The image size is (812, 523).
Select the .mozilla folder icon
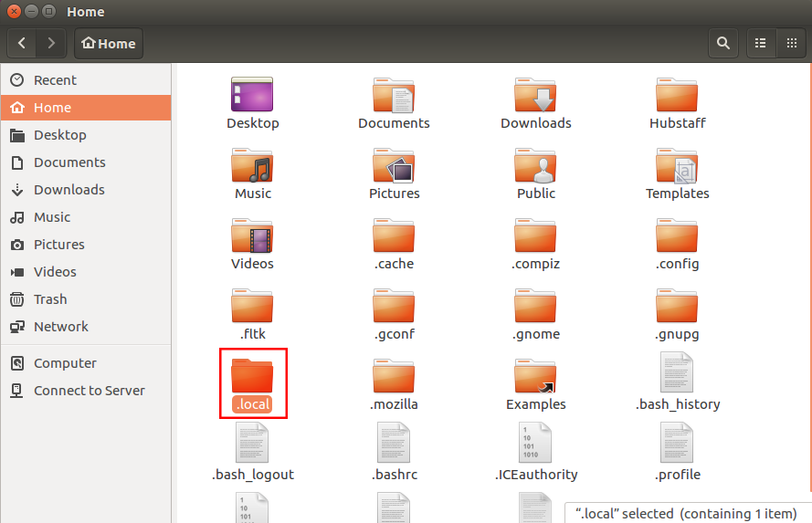coord(394,376)
